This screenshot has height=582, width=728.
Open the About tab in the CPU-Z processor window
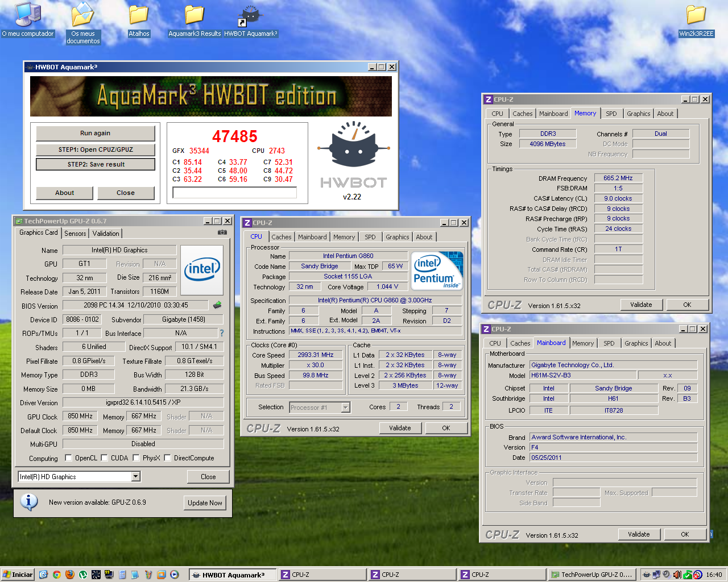click(x=424, y=237)
